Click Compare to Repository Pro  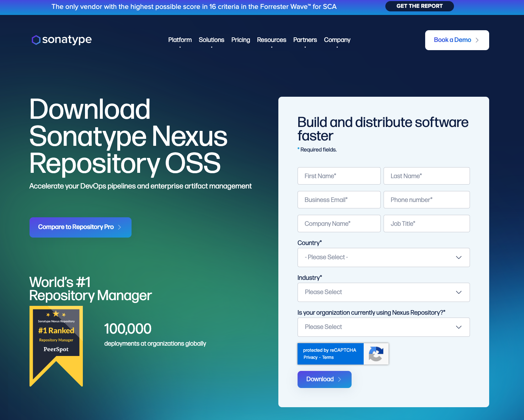tap(80, 227)
